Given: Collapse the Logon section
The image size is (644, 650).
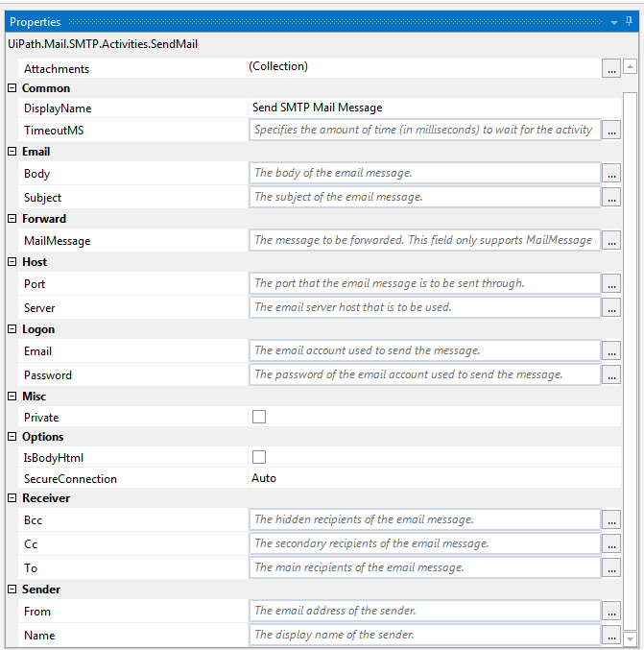Looking at the screenshot, I should coord(12,328).
